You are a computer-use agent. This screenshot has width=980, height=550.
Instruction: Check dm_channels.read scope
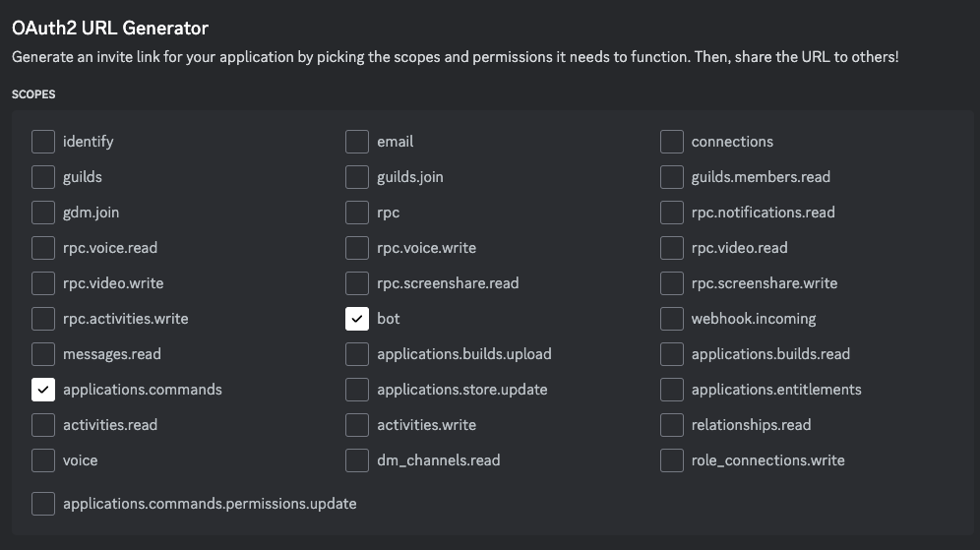357,460
